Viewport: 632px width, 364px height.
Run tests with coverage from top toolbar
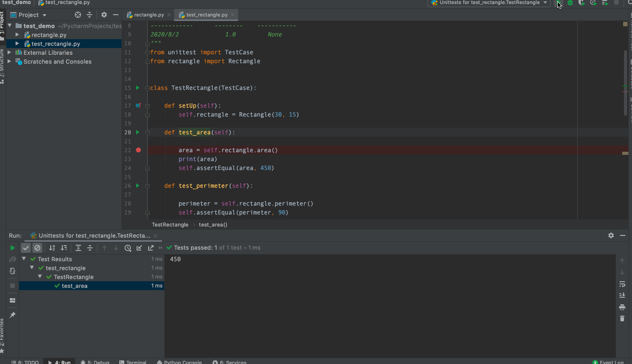click(581, 3)
